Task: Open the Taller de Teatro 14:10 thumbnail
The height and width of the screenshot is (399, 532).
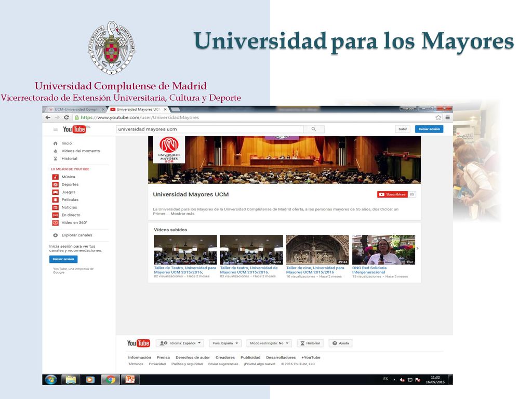Action: click(185, 250)
